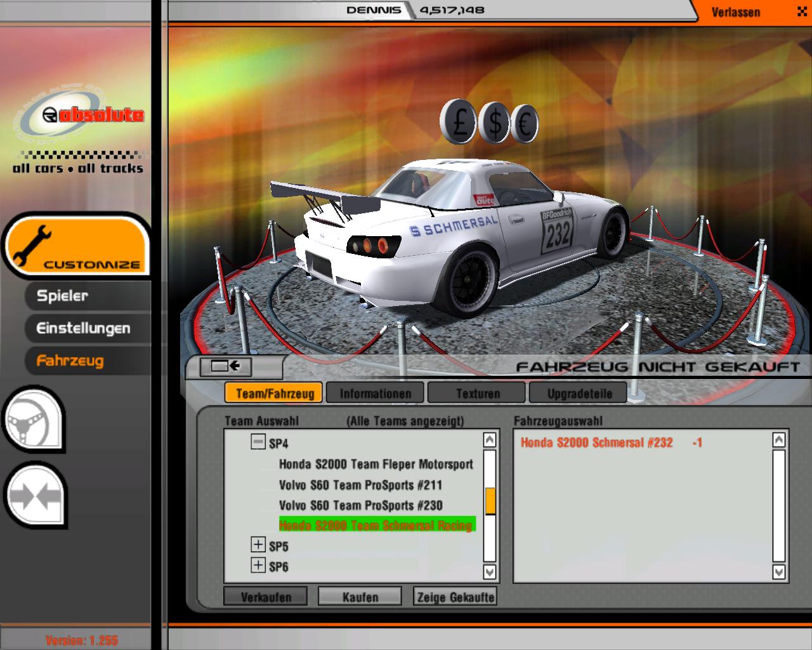Expand the SP6 class group
812x650 pixels.
[x=258, y=564]
